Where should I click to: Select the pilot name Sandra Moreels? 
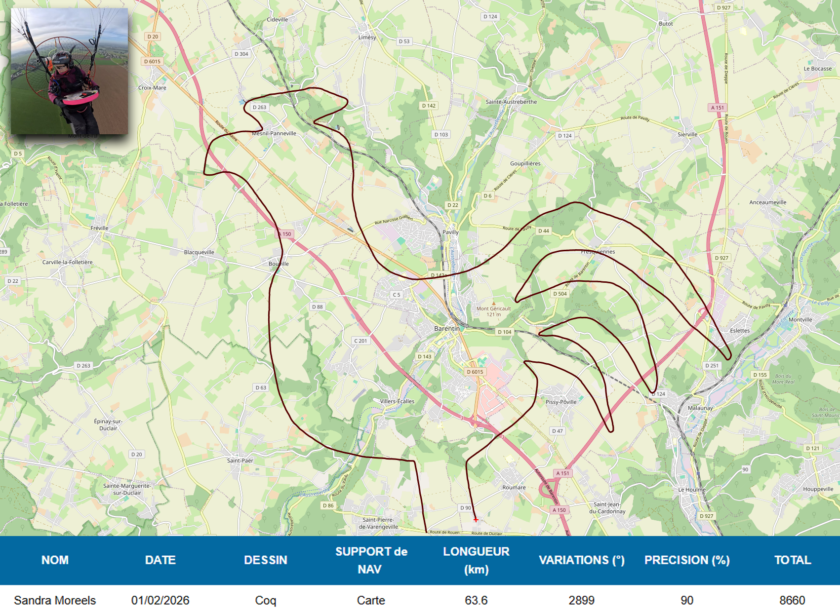(x=55, y=600)
